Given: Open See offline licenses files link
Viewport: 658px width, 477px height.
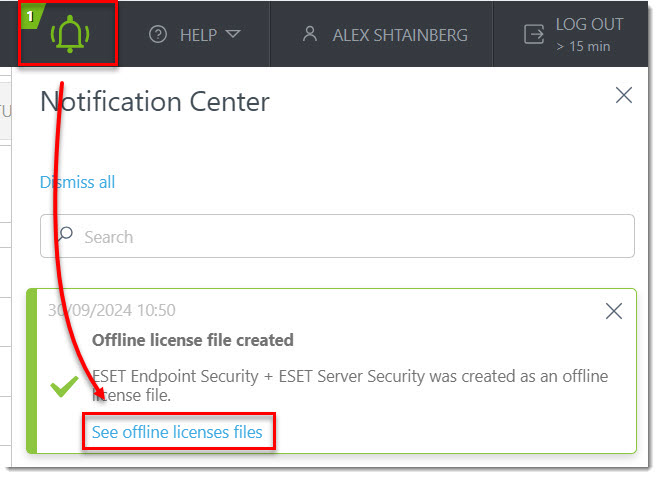Looking at the screenshot, I should coord(177,432).
